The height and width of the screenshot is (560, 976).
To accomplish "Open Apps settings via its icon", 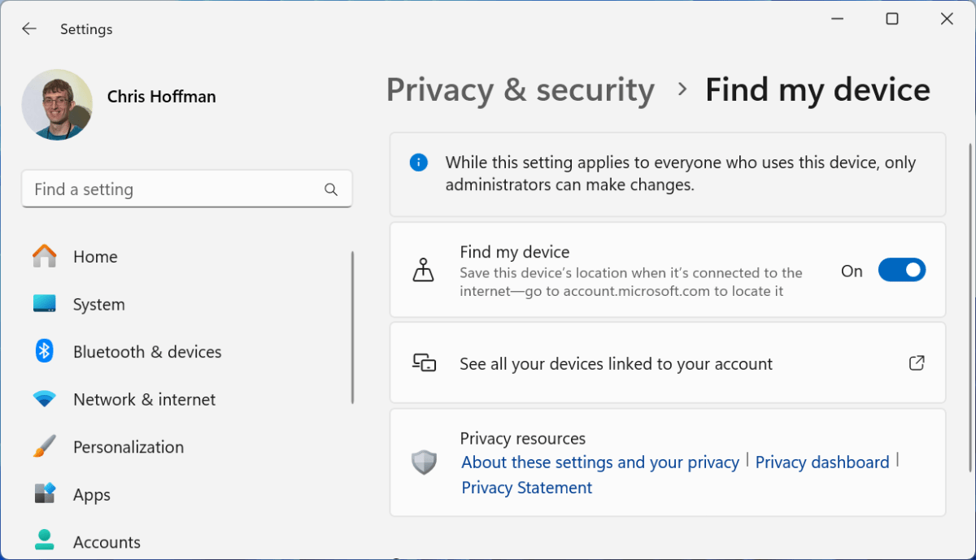I will (x=43, y=494).
